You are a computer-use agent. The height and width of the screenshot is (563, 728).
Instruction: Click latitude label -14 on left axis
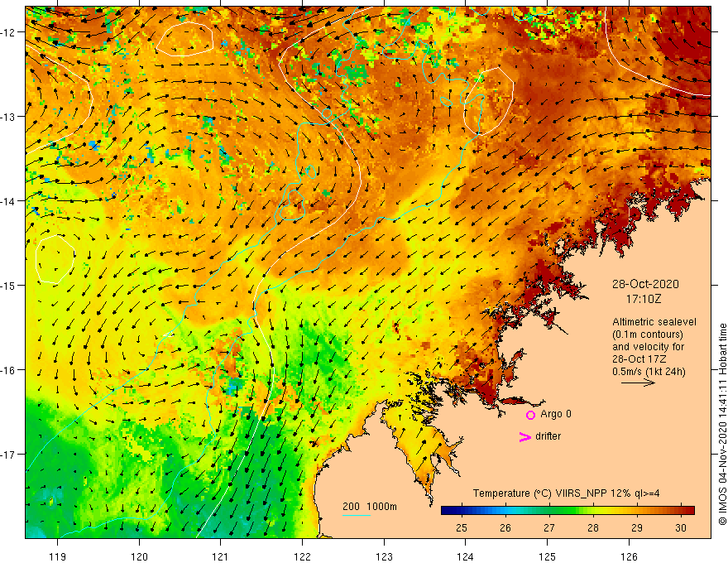tap(7, 201)
